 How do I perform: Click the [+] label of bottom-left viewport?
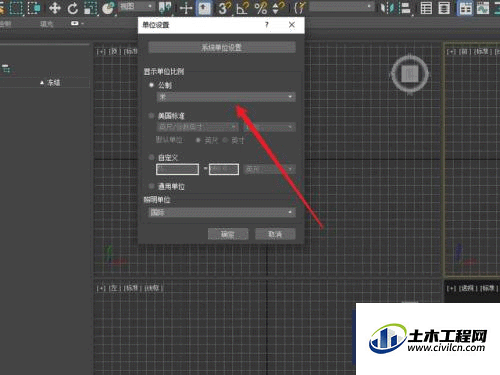(x=101, y=288)
